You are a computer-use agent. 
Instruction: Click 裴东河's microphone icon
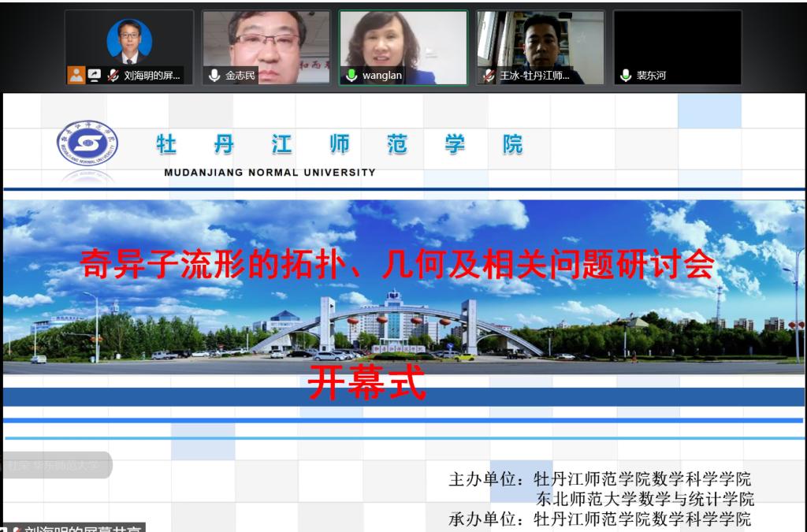click(626, 76)
